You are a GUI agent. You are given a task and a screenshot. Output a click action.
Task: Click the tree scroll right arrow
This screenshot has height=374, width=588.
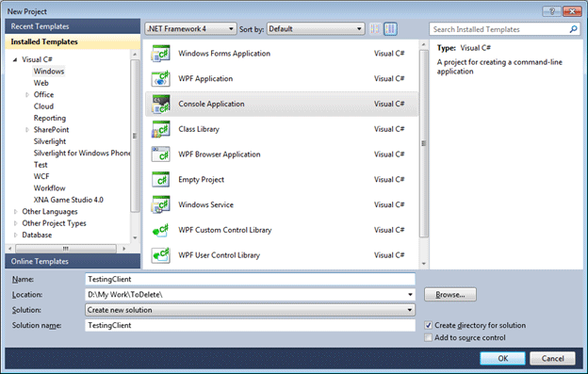[x=124, y=249]
